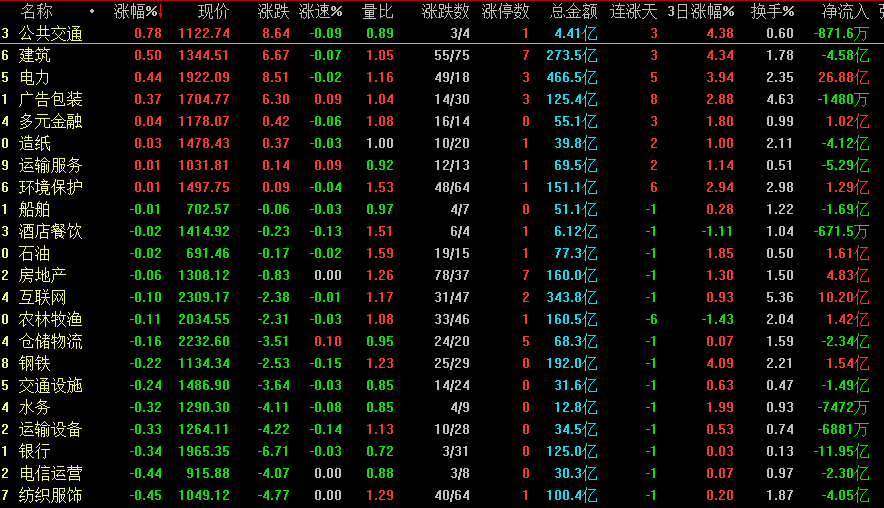
Task: Sort by 涨跌 column header
Action: [x=273, y=11]
